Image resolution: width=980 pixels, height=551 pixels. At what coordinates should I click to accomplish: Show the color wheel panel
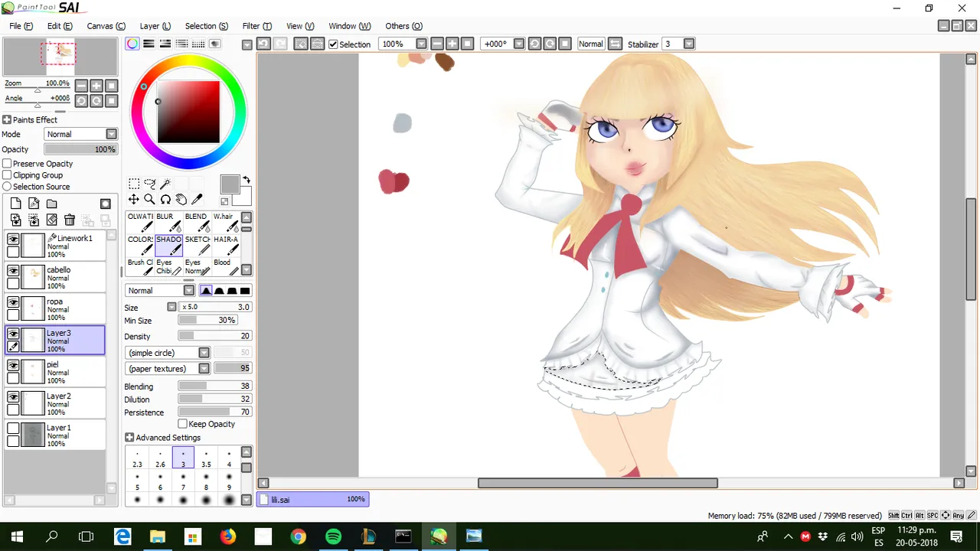pyautogui.click(x=132, y=44)
